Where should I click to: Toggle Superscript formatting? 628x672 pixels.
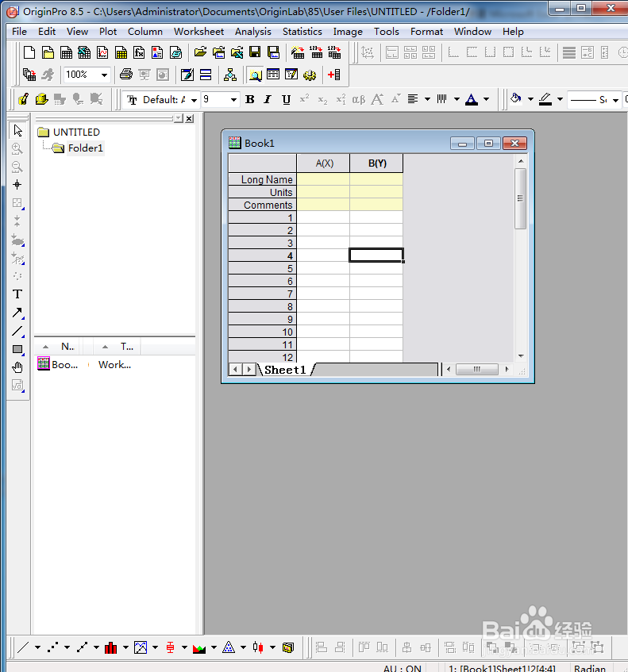tap(305, 99)
